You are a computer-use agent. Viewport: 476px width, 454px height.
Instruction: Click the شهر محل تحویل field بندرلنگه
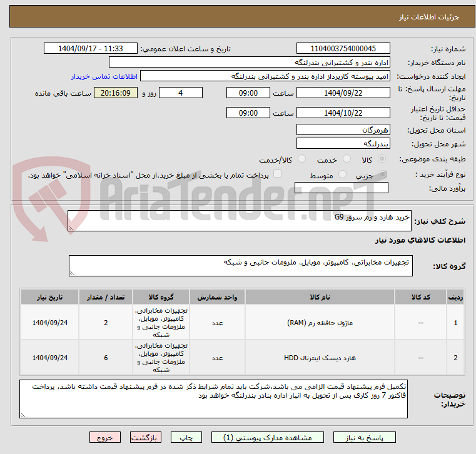point(343,144)
